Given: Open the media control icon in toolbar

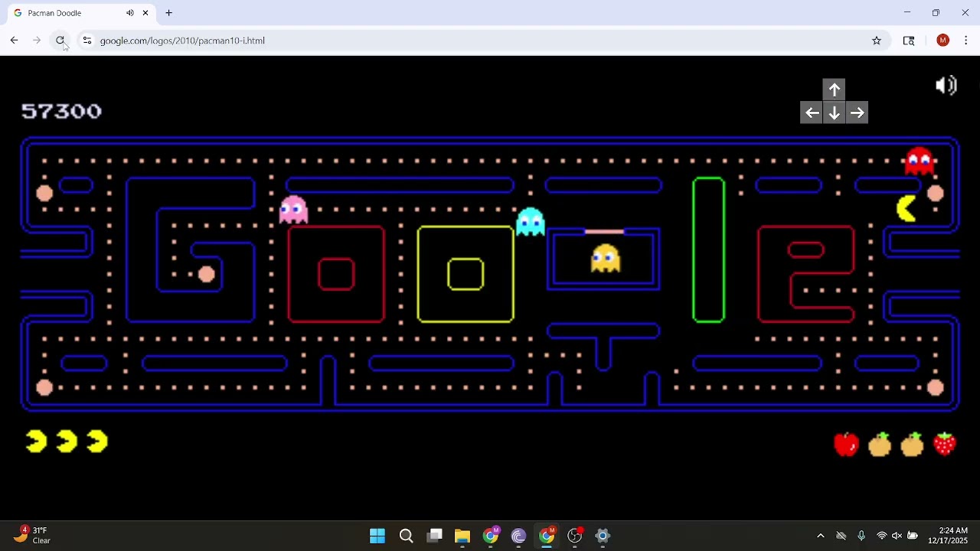Looking at the screenshot, I should click(x=909, y=41).
